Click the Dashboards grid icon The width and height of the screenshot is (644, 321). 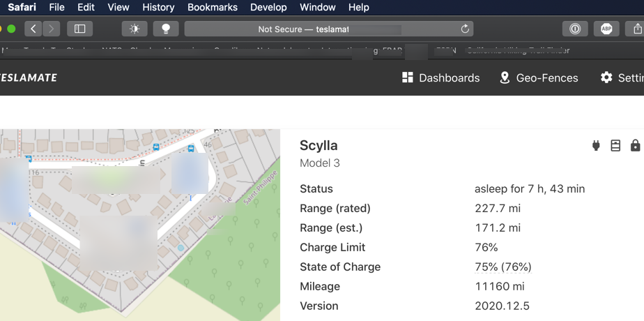[x=408, y=77]
